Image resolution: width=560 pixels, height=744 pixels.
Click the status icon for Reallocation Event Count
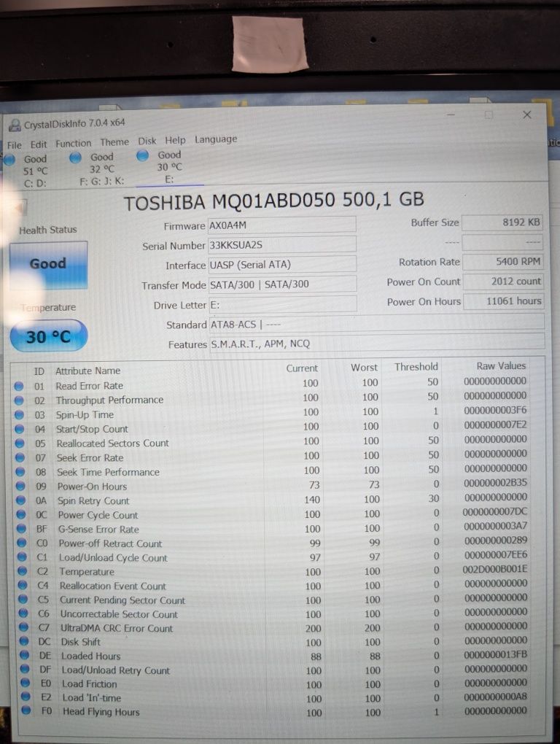coord(23,586)
